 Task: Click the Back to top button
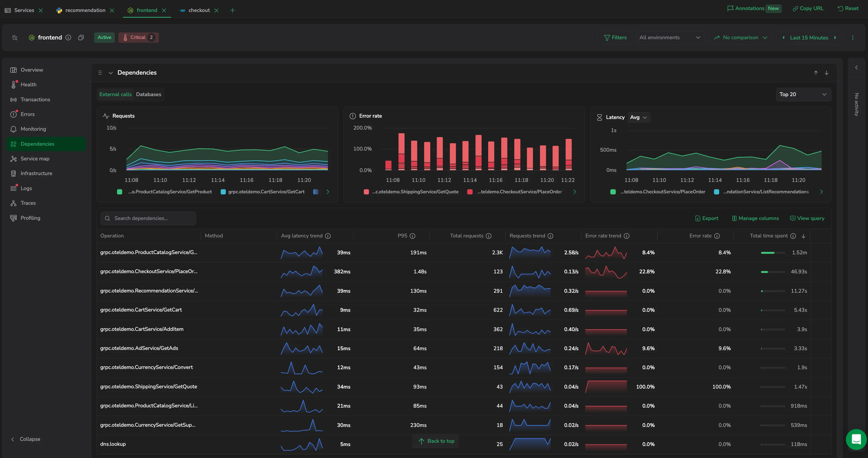(x=436, y=441)
